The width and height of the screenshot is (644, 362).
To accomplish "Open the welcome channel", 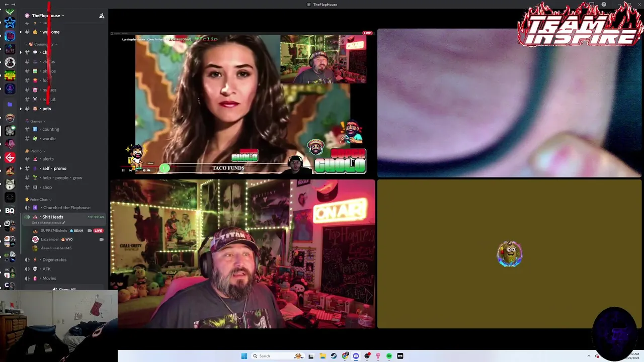I will point(50,32).
